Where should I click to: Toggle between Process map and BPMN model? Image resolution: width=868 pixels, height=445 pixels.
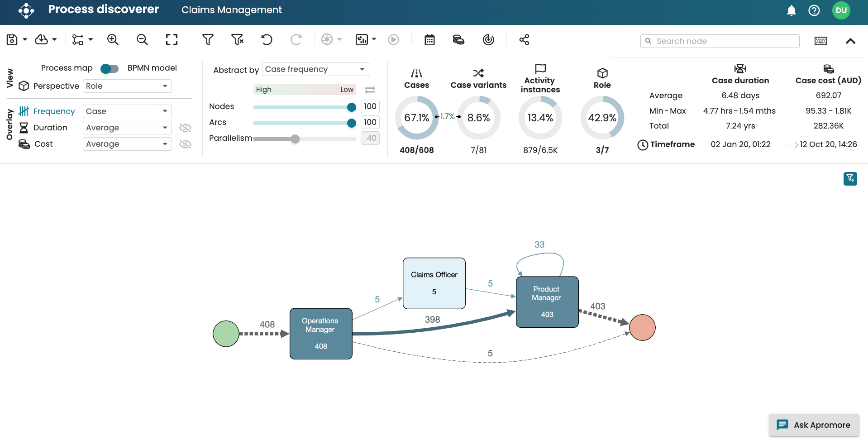(x=110, y=68)
